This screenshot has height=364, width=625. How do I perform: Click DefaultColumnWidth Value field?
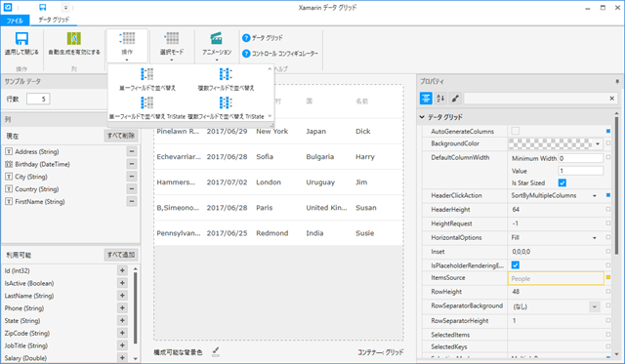click(x=580, y=171)
